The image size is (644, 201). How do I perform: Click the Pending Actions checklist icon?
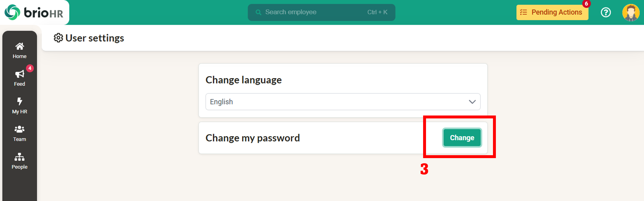pyautogui.click(x=524, y=12)
